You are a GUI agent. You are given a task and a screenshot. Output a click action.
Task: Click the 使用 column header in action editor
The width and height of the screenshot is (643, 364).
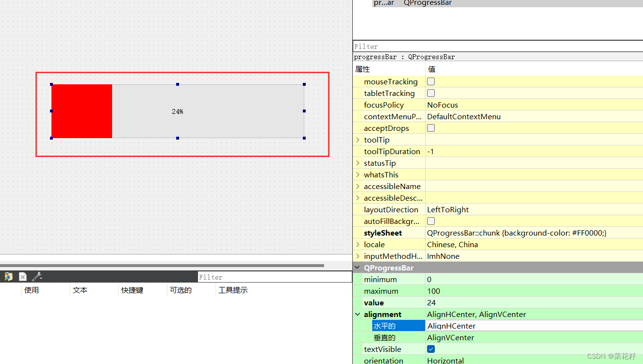[32, 290]
